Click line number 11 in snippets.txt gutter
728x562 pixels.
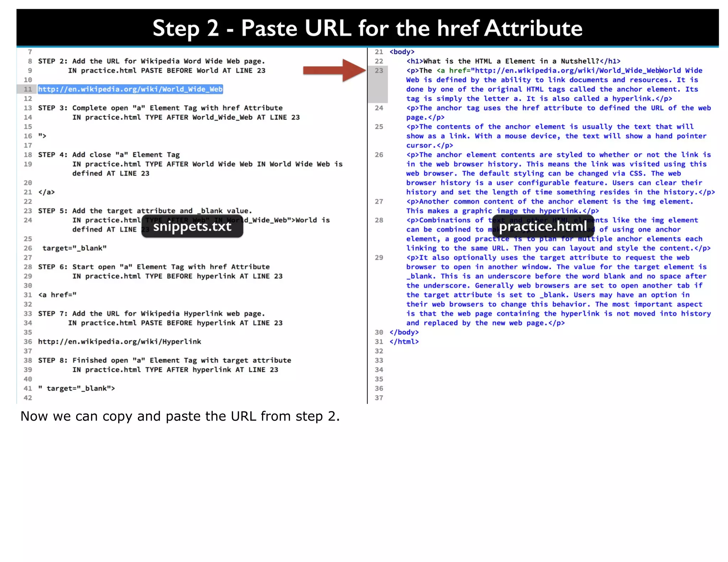[28, 89]
